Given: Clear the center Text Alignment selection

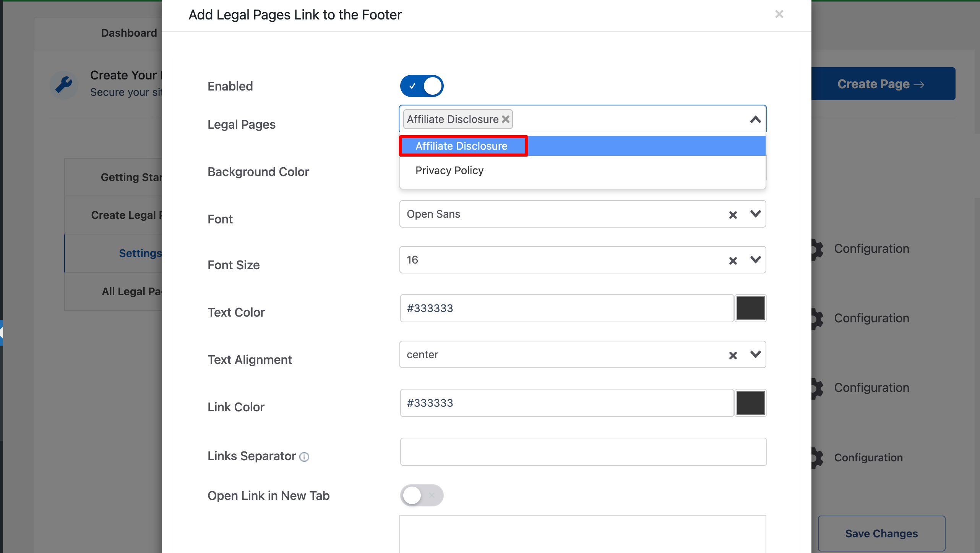Looking at the screenshot, I should 733,355.
